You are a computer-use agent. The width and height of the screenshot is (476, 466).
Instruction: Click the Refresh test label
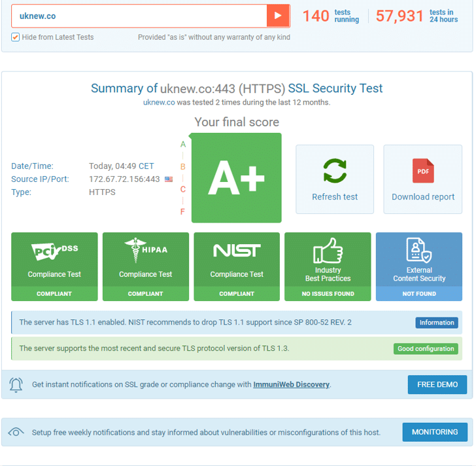point(335,197)
